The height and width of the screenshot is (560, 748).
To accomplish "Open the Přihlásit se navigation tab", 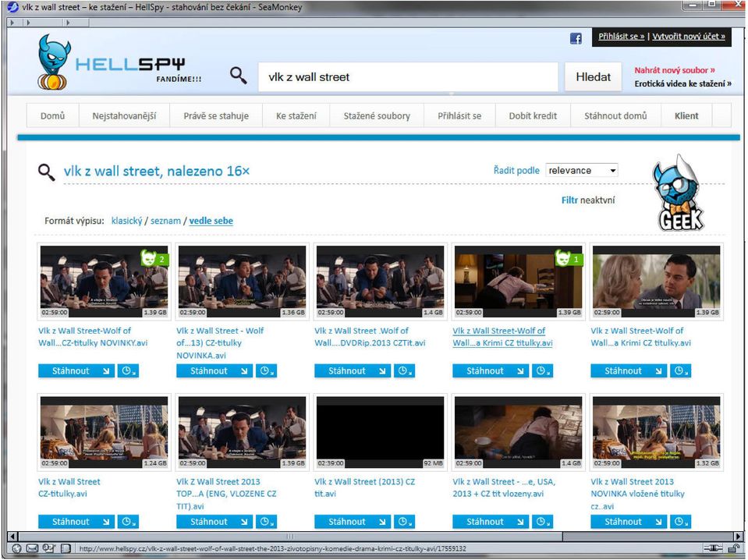I will point(459,115).
